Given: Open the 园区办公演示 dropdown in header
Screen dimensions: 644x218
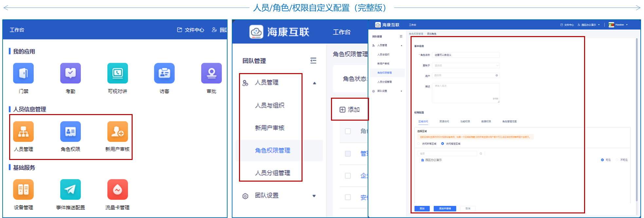Looking at the screenshot, I should pyautogui.click(x=589, y=25).
